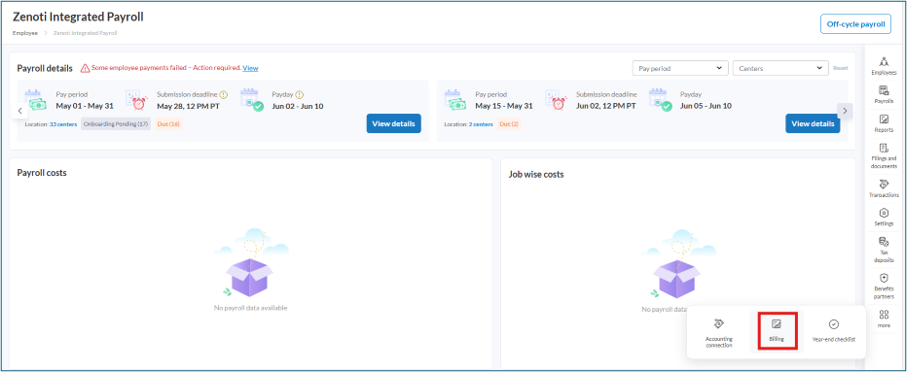907x372 pixels.
Task: Click the red warning triangle icon
Action: tap(85, 68)
